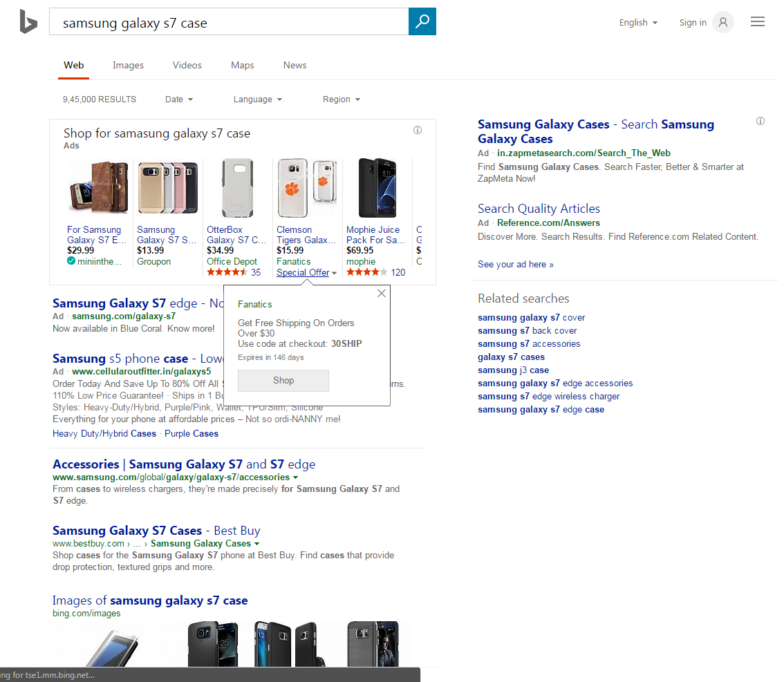
Task: Click the info icon beside ZapMeta ad
Action: click(x=760, y=121)
